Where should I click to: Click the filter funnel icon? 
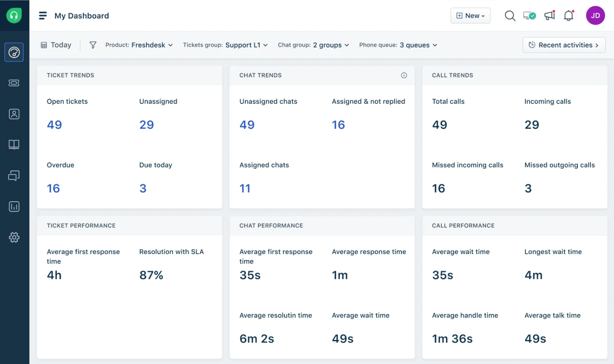93,45
